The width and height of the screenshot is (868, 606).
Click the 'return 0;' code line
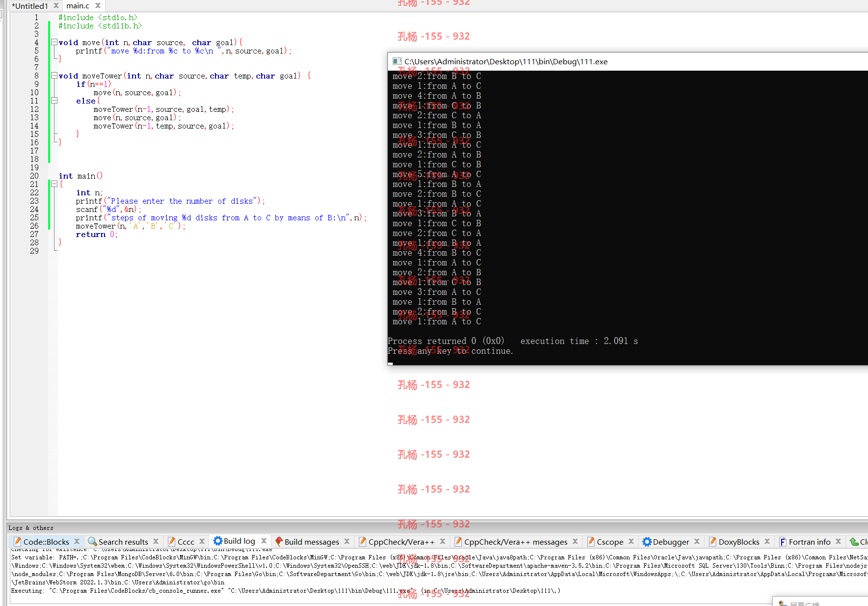tap(97, 234)
